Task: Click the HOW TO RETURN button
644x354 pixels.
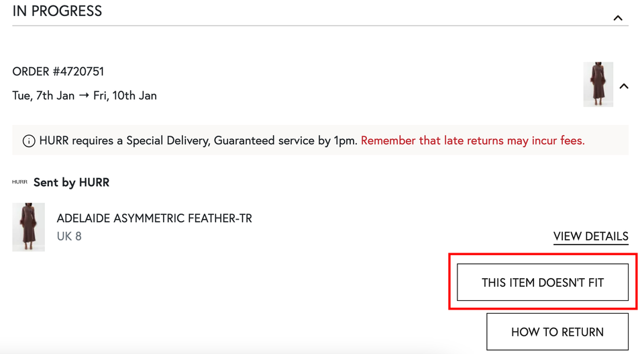Action: tap(557, 332)
